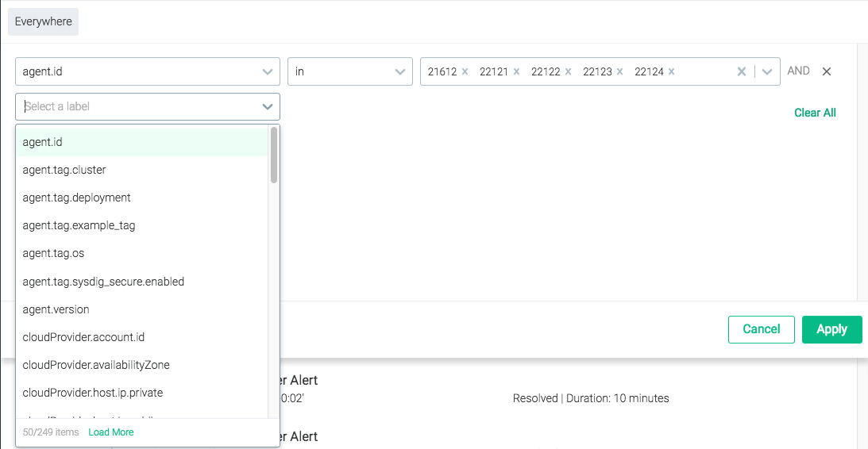Image resolution: width=868 pixels, height=449 pixels.
Task: Clear all selected agent.id values
Action: (741, 71)
